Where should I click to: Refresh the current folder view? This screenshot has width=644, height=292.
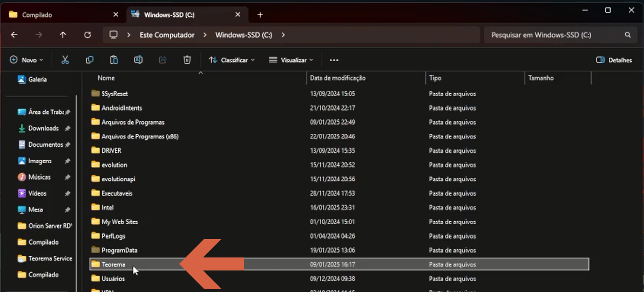coord(87,35)
